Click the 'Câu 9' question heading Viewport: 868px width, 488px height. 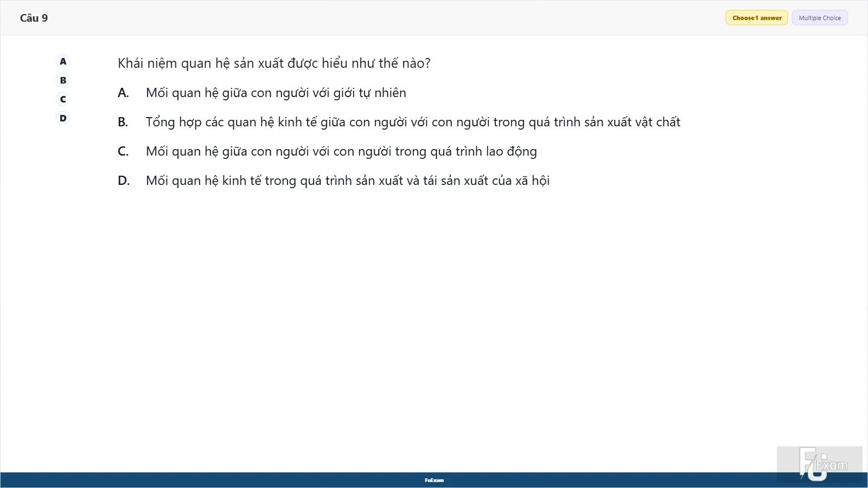34,18
